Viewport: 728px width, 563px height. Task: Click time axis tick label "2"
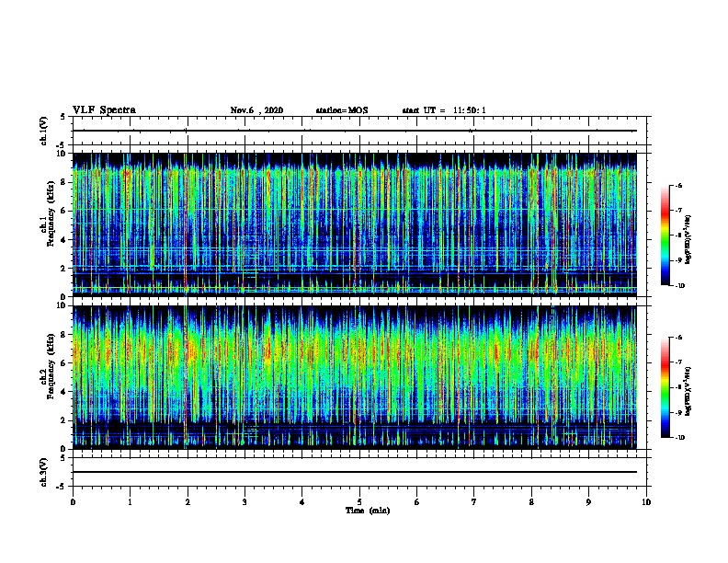[x=188, y=502]
